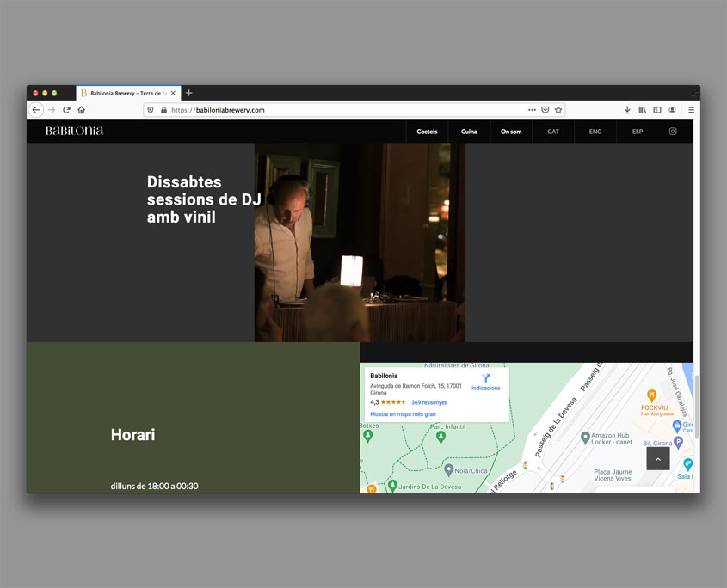The image size is (727, 588).
Task: Click the Indicacions directions icon on map
Action: click(486, 378)
